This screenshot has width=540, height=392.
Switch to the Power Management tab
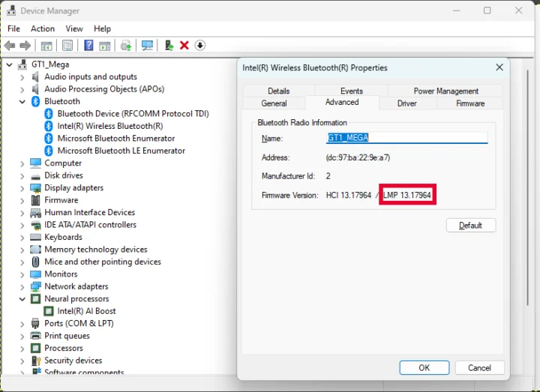445,91
